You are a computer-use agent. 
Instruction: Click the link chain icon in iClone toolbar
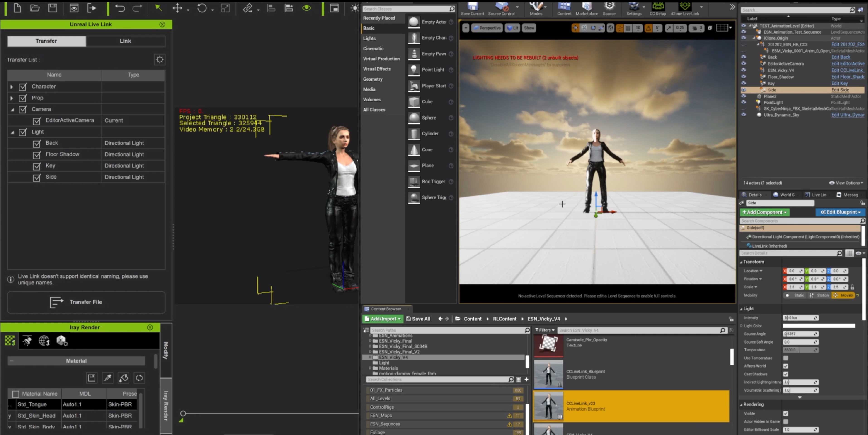pos(248,8)
